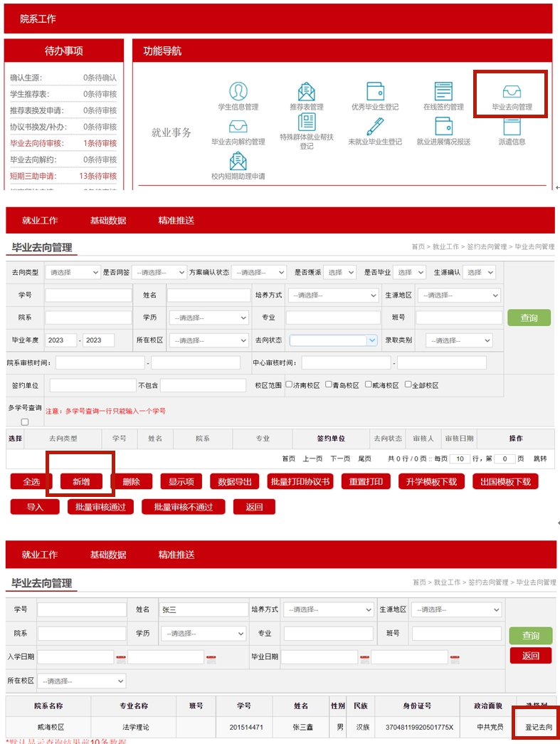Select 精准推送 tab on the 张三 search page
The height and width of the screenshot is (744, 560).
point(176,554)
